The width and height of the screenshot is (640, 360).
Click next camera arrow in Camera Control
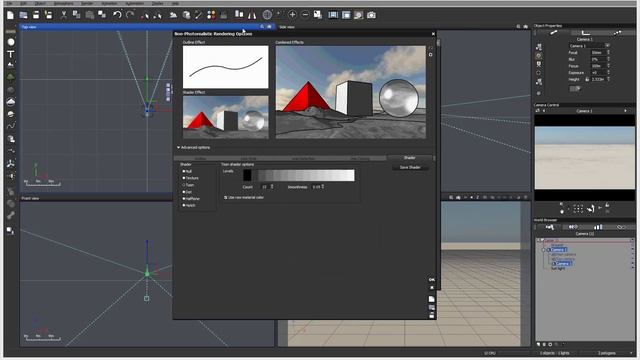point(625,111)
